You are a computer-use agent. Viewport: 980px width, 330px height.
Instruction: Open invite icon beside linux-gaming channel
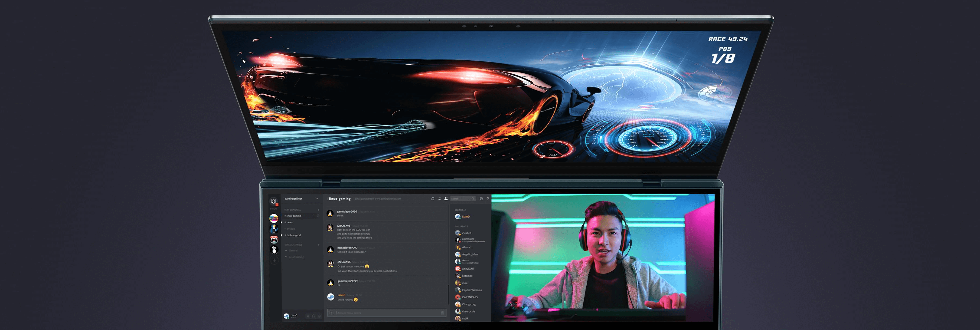click(x=314, y=216)
